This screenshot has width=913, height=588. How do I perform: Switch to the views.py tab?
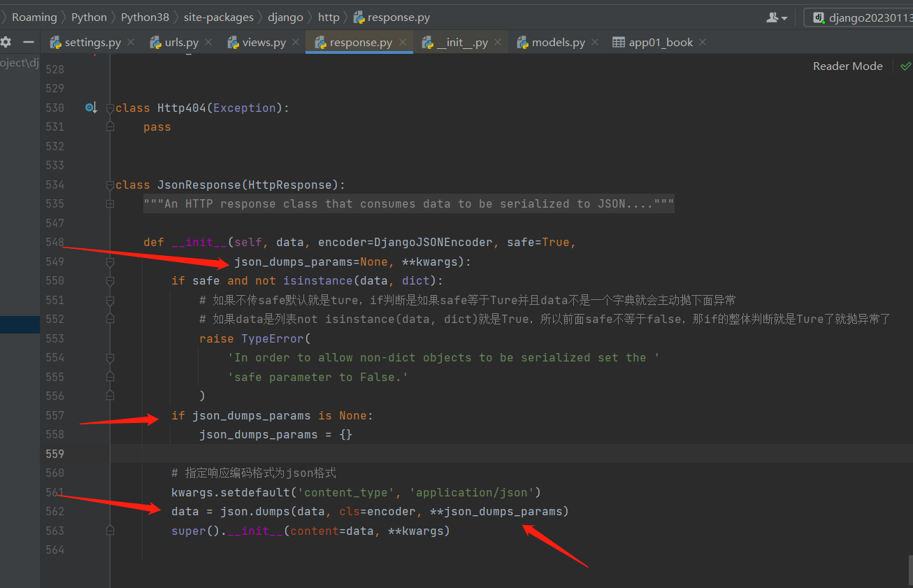pos(264,43)
